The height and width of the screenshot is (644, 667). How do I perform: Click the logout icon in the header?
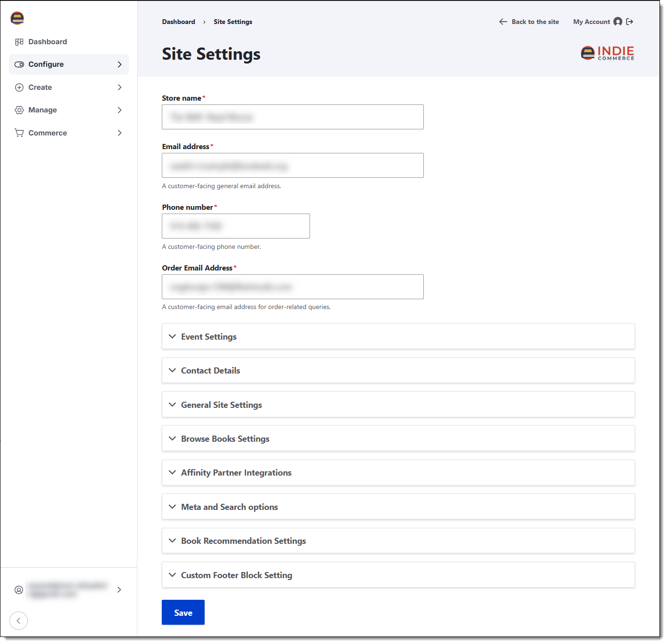tap(629, 22)
